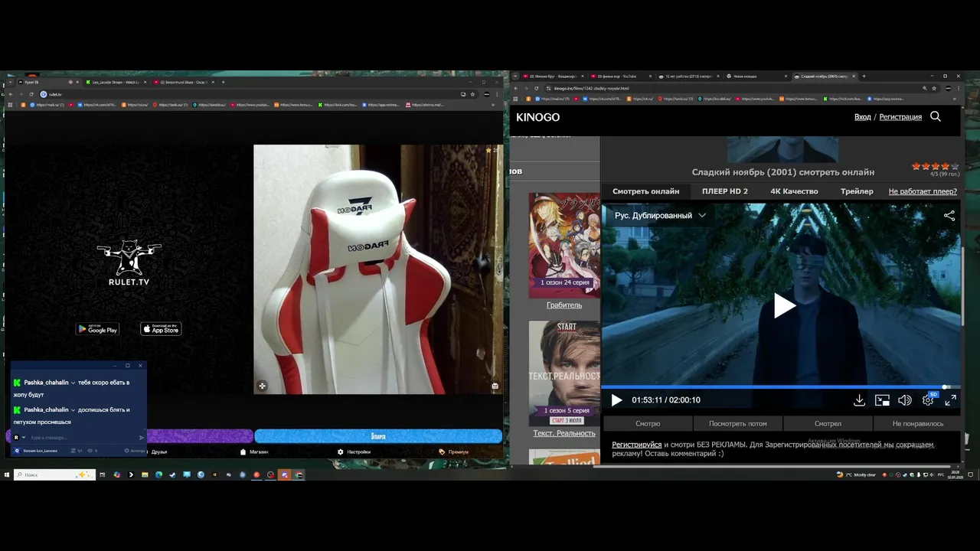980x551 pixels.
Task: Click the Регистрация link on Kinogo
Action: (x=900, y=117)
